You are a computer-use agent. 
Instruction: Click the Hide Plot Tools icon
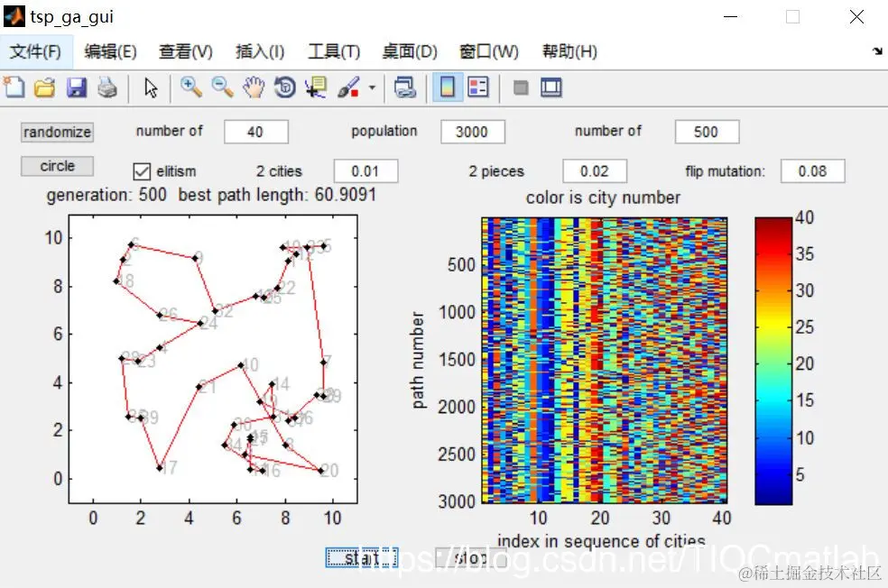521,87
